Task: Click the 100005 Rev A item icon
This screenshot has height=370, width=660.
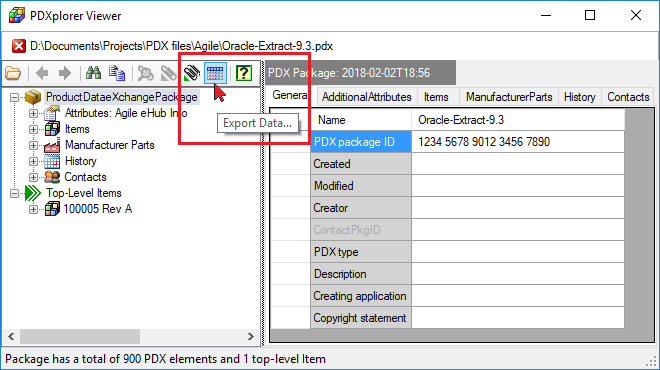Action: (x=52, y=209)
